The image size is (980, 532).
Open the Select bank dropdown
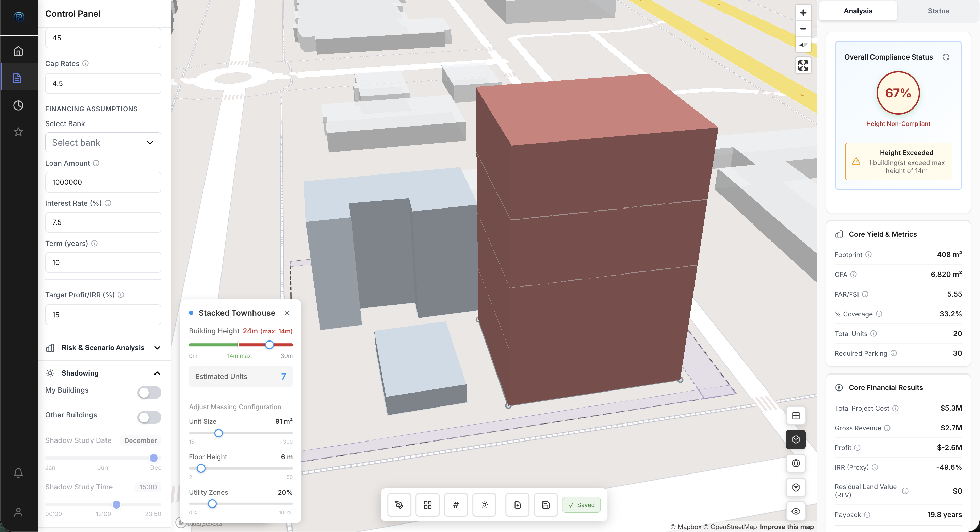103,142
